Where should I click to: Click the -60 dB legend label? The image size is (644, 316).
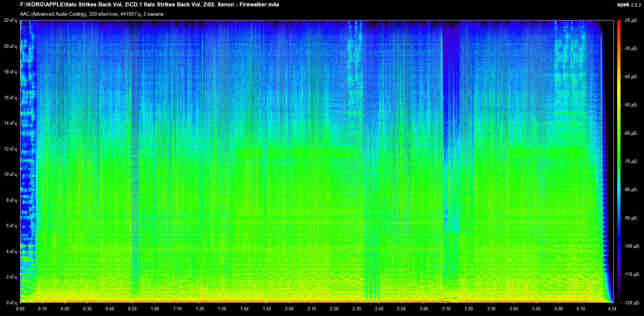[x=630, y=133]
